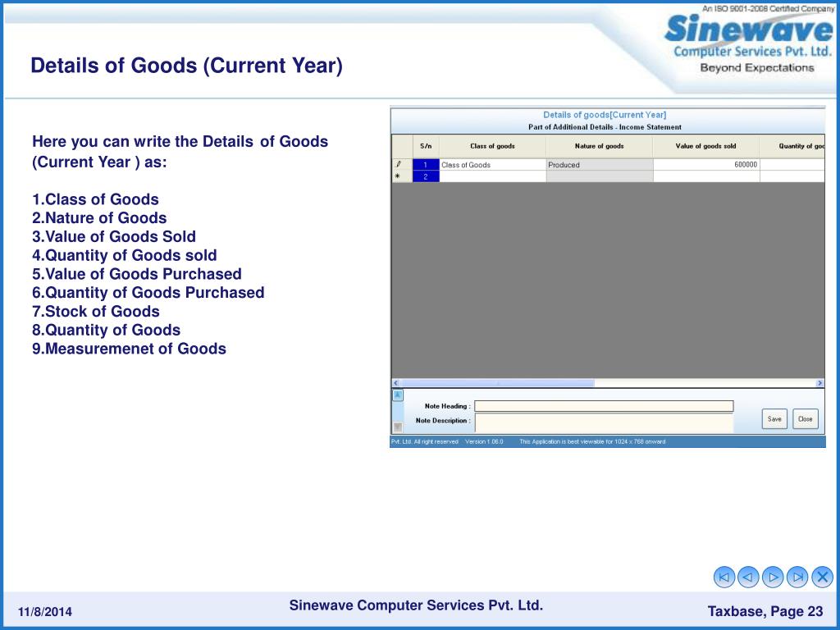The image size is (840, 630).
Task: Go to next slide navigation icon
Action: tap(773, 577)
